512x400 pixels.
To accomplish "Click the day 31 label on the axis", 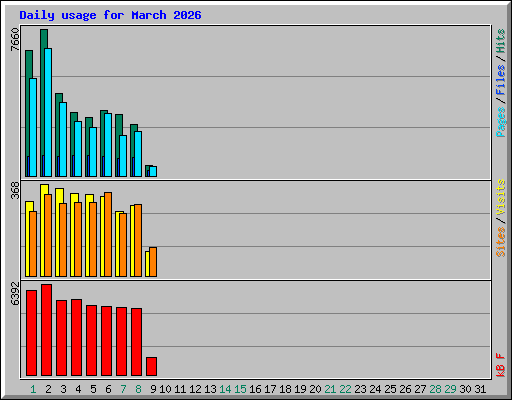I will tap(480, 389).
